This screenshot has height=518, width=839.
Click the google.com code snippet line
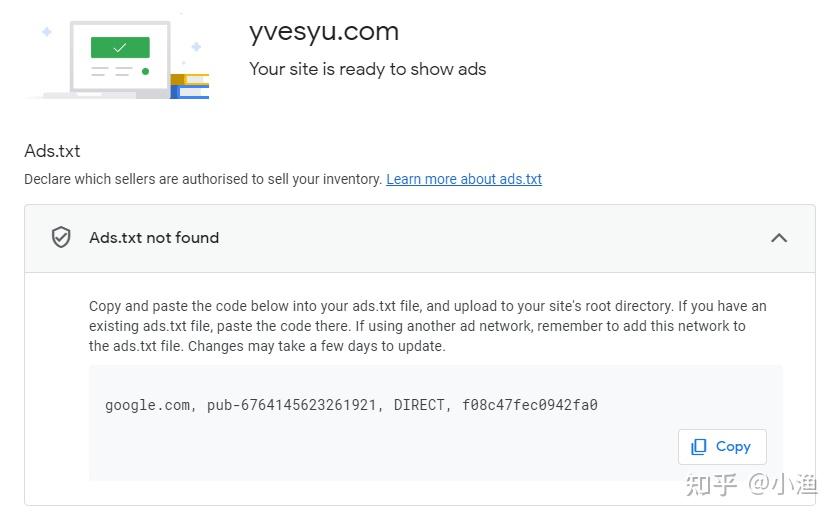coord(351,405)
